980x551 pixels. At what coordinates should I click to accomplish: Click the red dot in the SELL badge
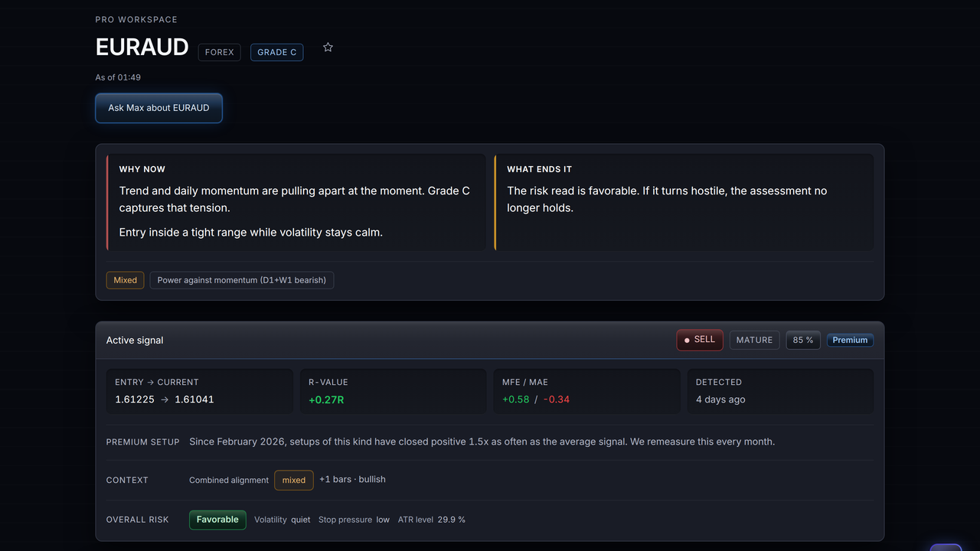coord(687,340)
